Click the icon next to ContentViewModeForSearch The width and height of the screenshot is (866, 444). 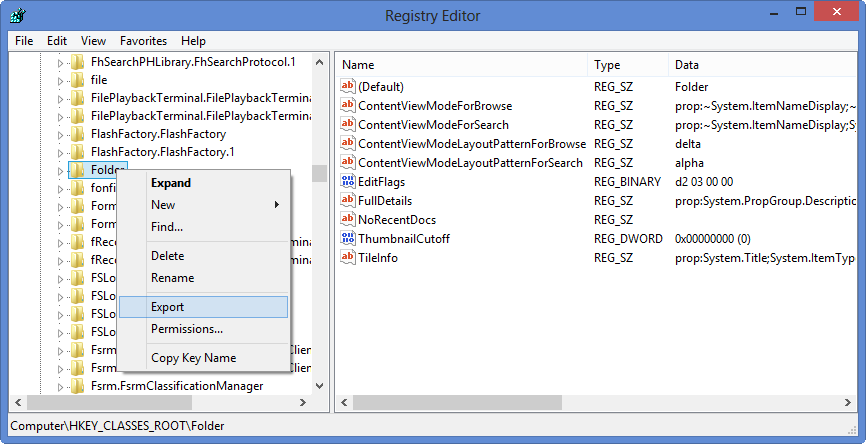pos(348,125)
